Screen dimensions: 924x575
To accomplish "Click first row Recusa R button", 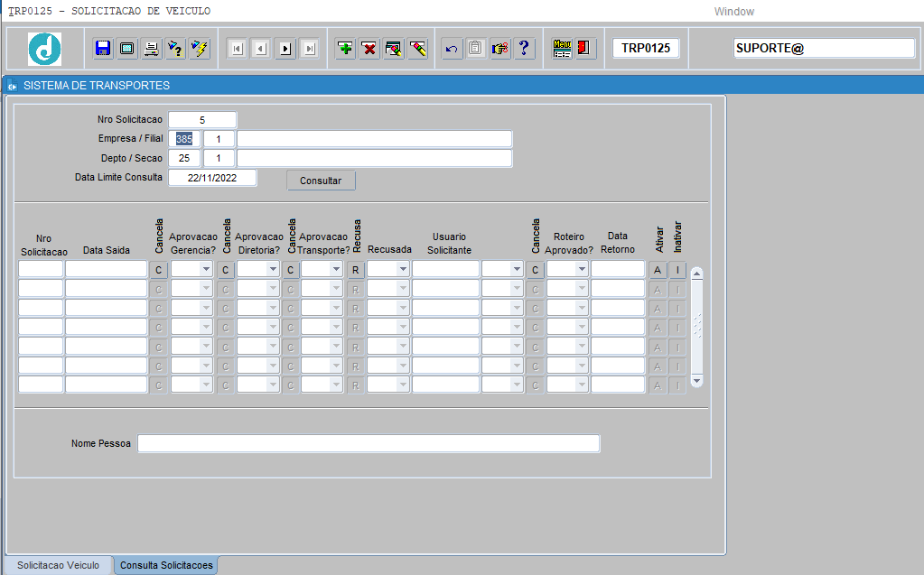I will pos(355,270).
